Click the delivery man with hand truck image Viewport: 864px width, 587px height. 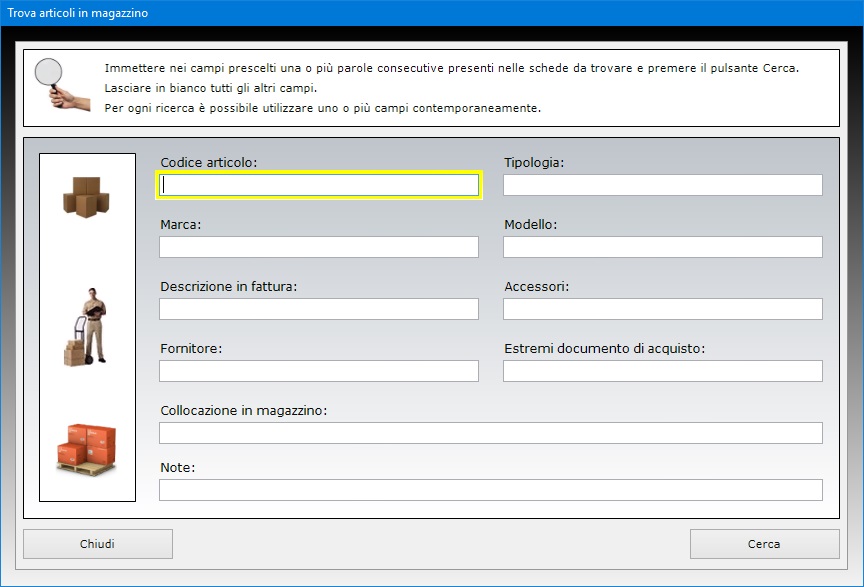(87, 327)
